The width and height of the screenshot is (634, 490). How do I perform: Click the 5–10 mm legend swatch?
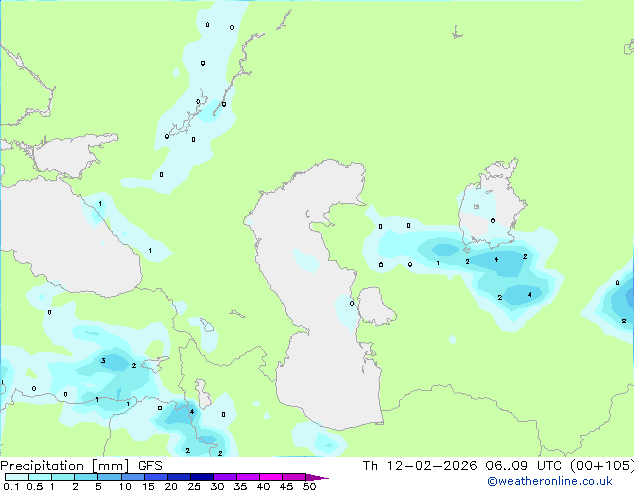coord(109,477)
